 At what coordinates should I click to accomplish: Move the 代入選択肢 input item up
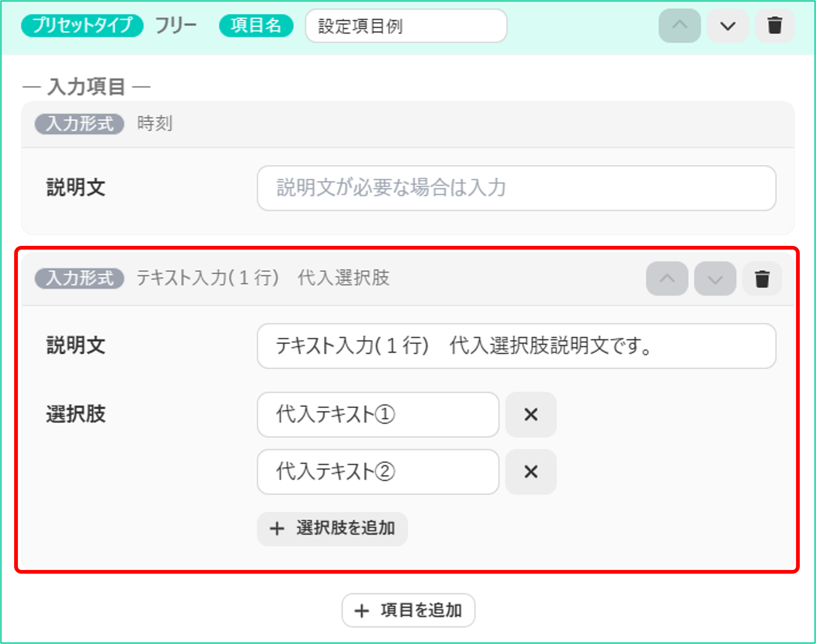pyautogui.click(x=667, y=279)
